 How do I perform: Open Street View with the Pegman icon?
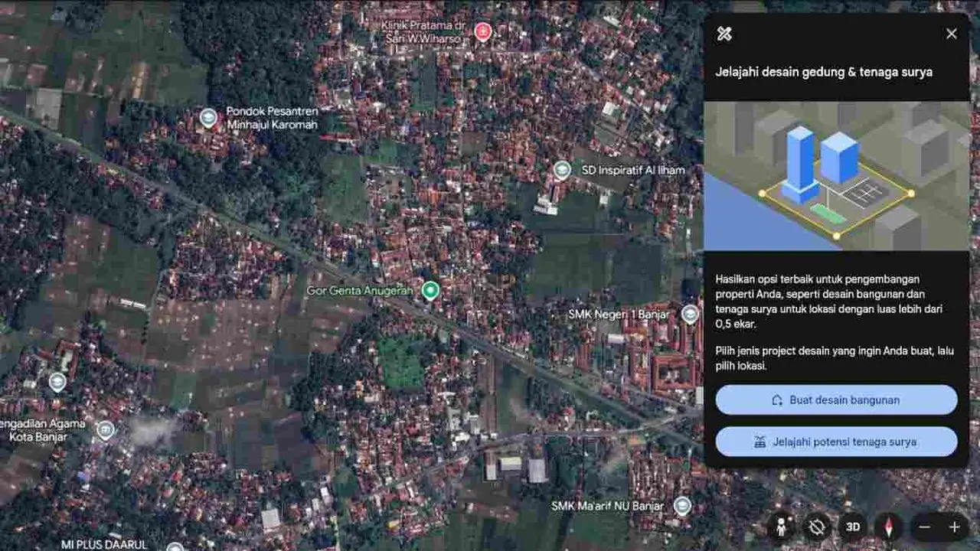782,527
